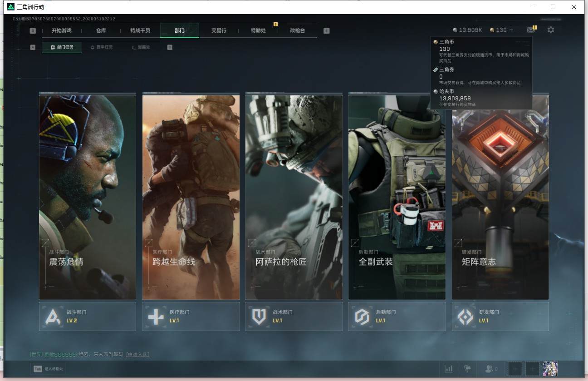Open the 特勤处 tab
This screenshot has width=588, height=381.
[x=258, y=30]
